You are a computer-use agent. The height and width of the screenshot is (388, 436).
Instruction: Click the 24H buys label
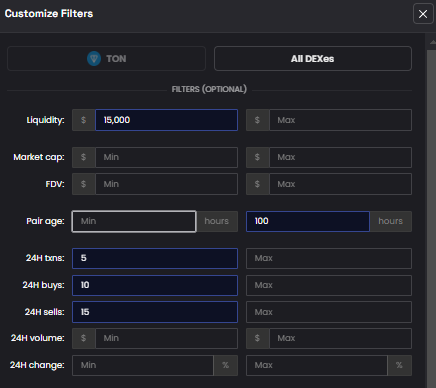[43, 285]
